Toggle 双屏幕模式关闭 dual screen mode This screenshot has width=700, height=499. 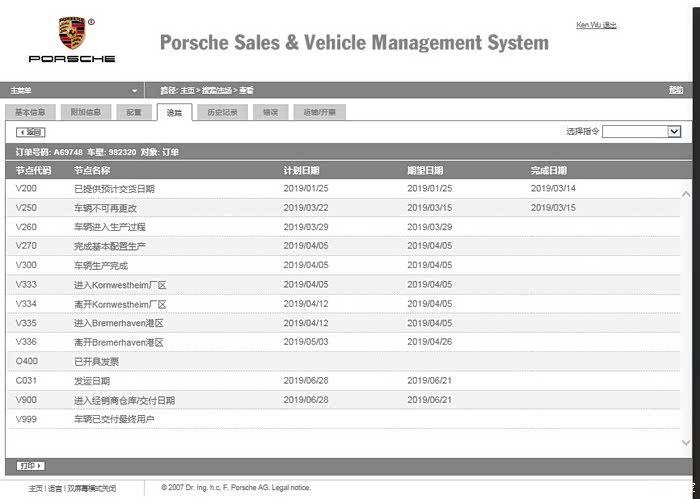(90, 488)
